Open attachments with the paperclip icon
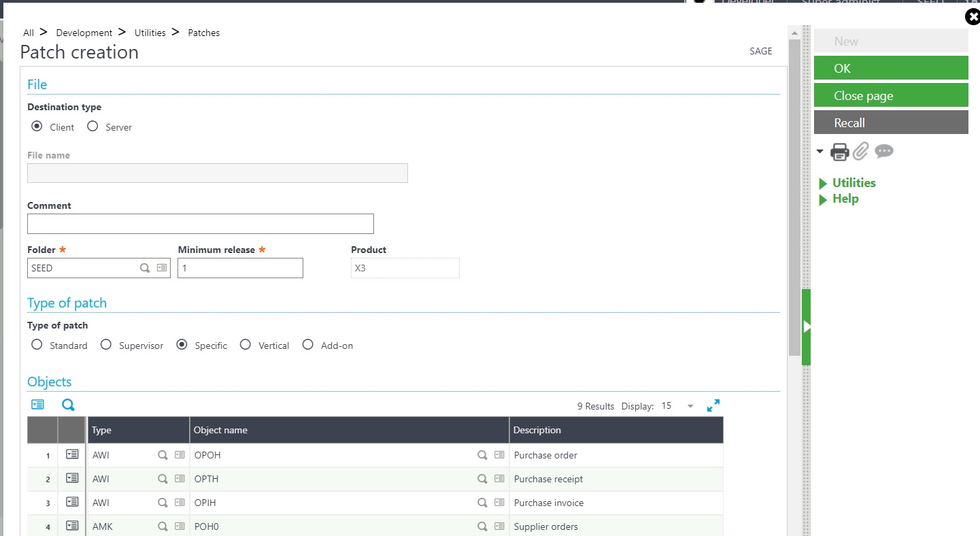This screenshot has width=980, height=536. click(860, 151)
